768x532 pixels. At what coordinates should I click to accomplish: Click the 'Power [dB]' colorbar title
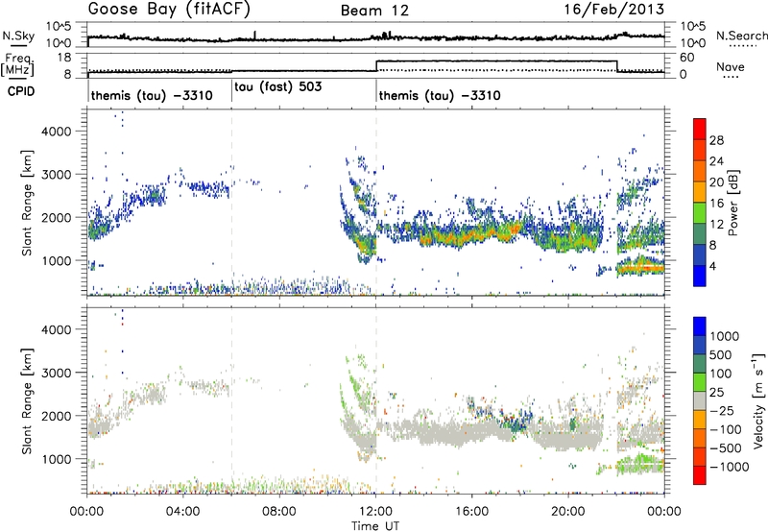click(x=732, y=203)
